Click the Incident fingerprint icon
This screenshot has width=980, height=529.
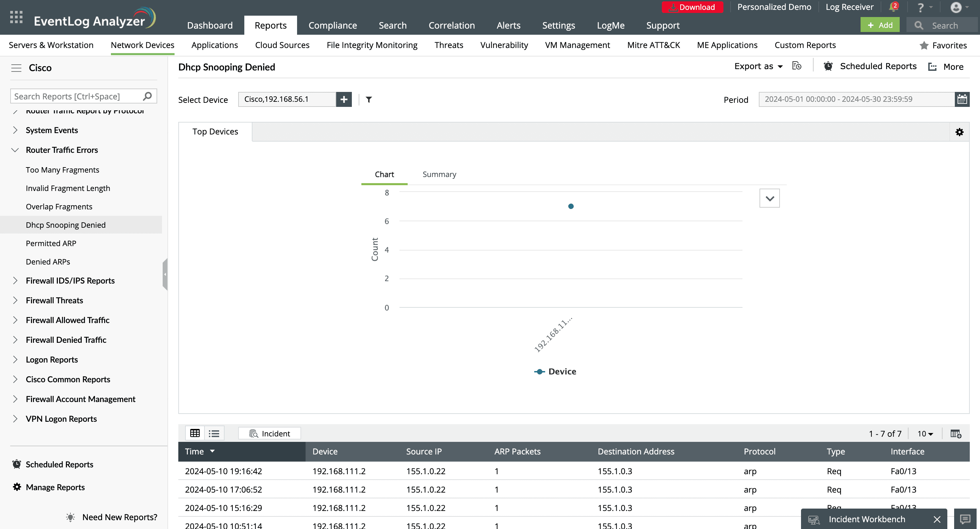point(254,433)
